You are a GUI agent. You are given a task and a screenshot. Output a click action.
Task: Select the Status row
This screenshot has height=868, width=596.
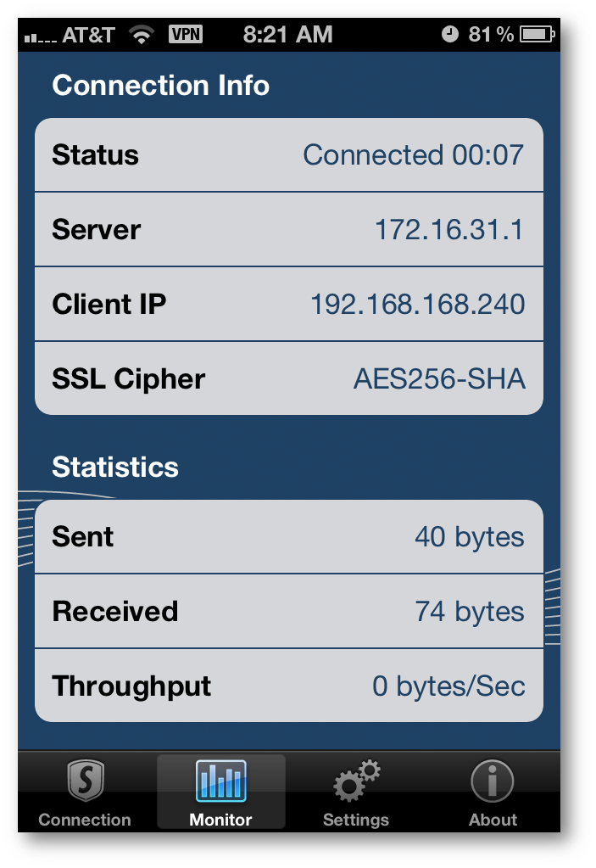288,155
